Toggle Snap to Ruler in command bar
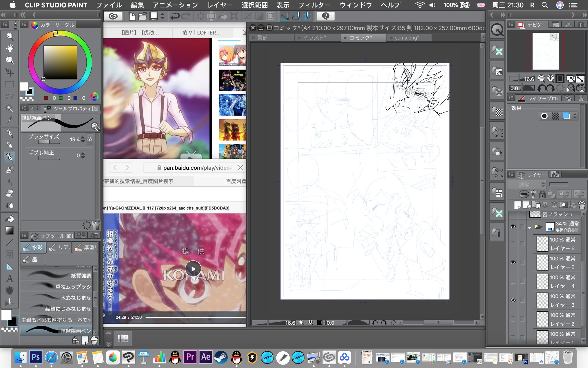This screenshot has width=588, height=368. (x=285, y=16)
